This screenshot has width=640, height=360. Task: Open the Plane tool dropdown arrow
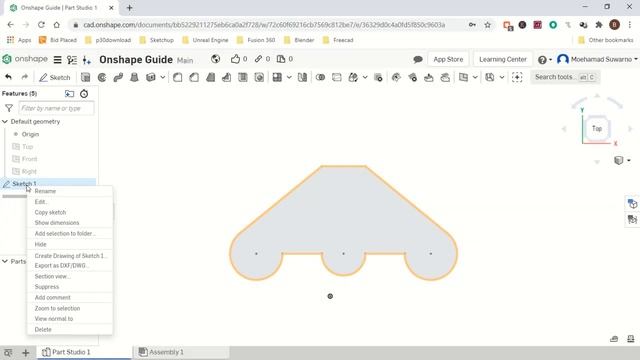pos(475,77)
